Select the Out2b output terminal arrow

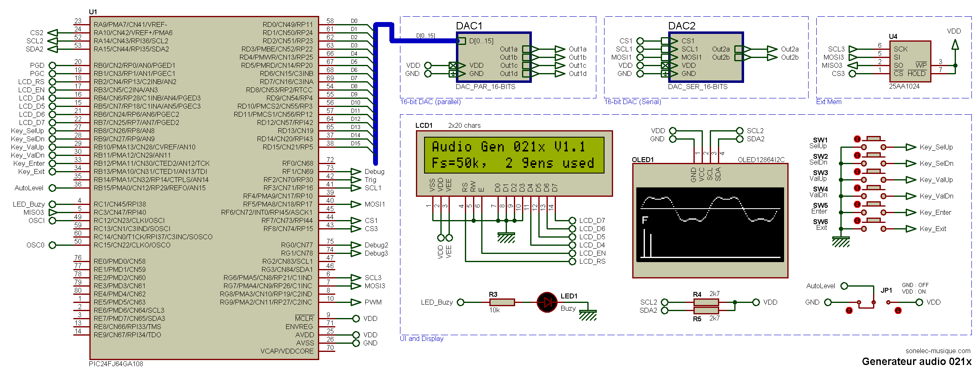pyautogui.click(x=772, y=57)
